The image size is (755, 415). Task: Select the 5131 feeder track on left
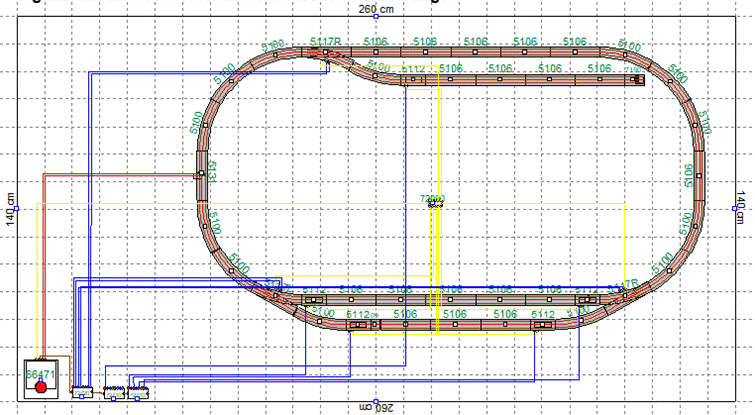pos(202,174)
